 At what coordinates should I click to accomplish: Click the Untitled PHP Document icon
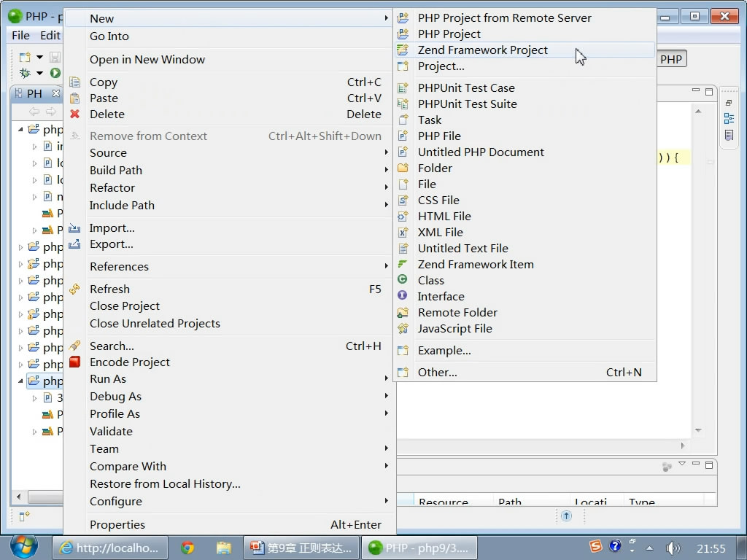(x=403, y=152)
